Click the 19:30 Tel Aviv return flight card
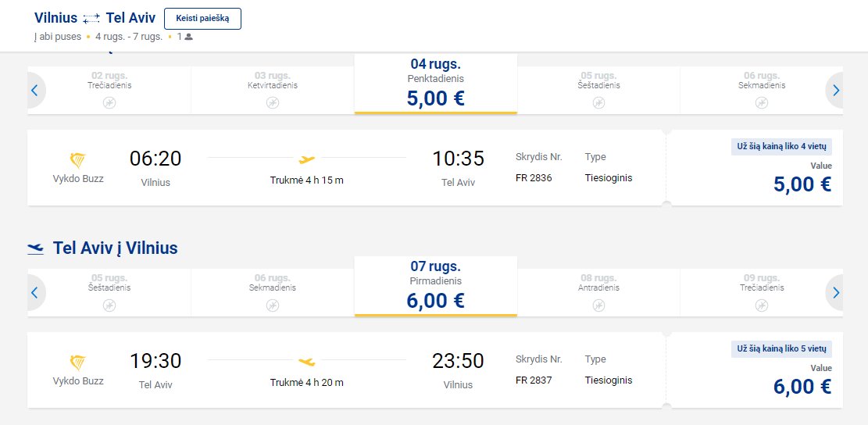Screen dimensions: 868x425 click(347, 370)
